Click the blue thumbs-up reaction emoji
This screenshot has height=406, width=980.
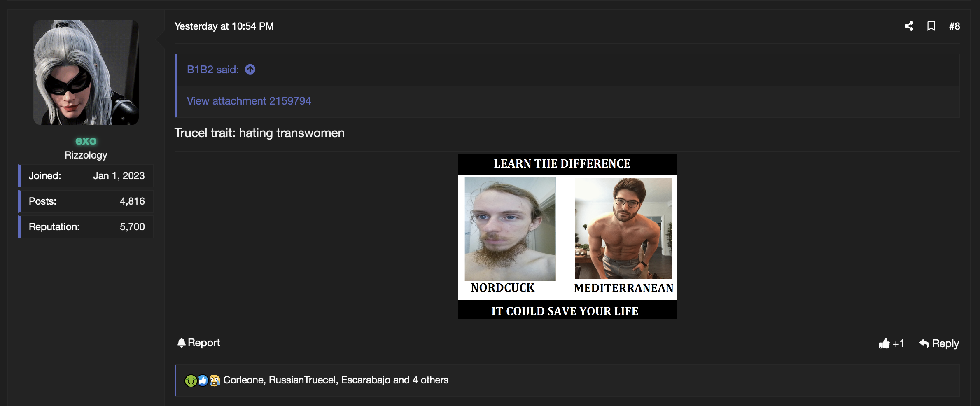[203, 380]
